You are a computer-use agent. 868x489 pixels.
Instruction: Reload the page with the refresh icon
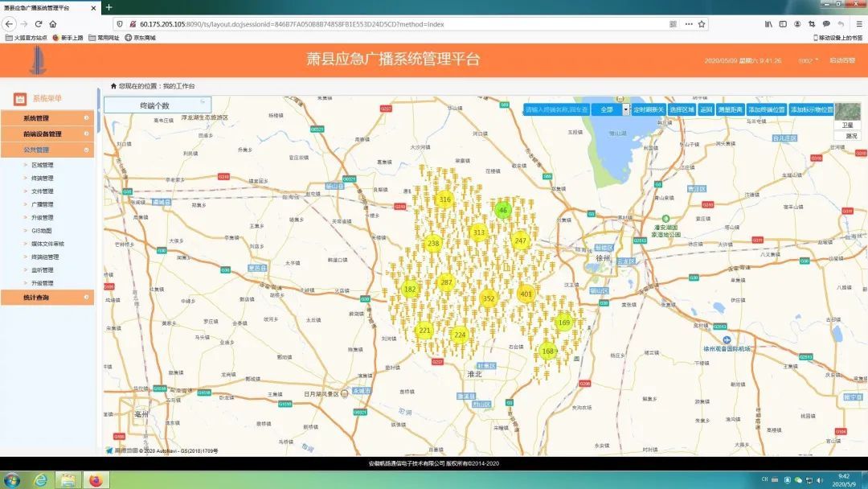click(39, 24)
